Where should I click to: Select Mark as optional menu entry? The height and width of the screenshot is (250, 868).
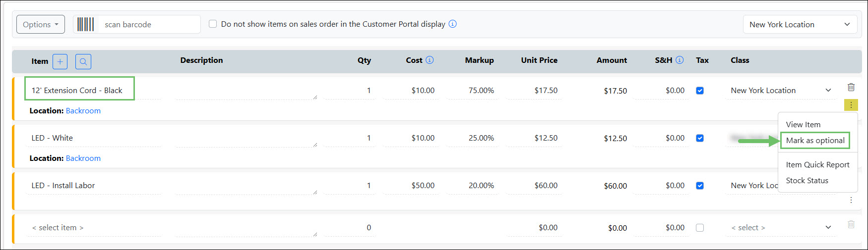pyautogui.click(x=815, y=141)
